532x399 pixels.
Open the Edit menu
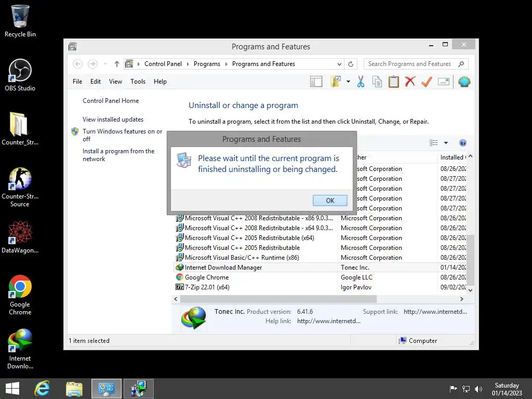[96, 82]
